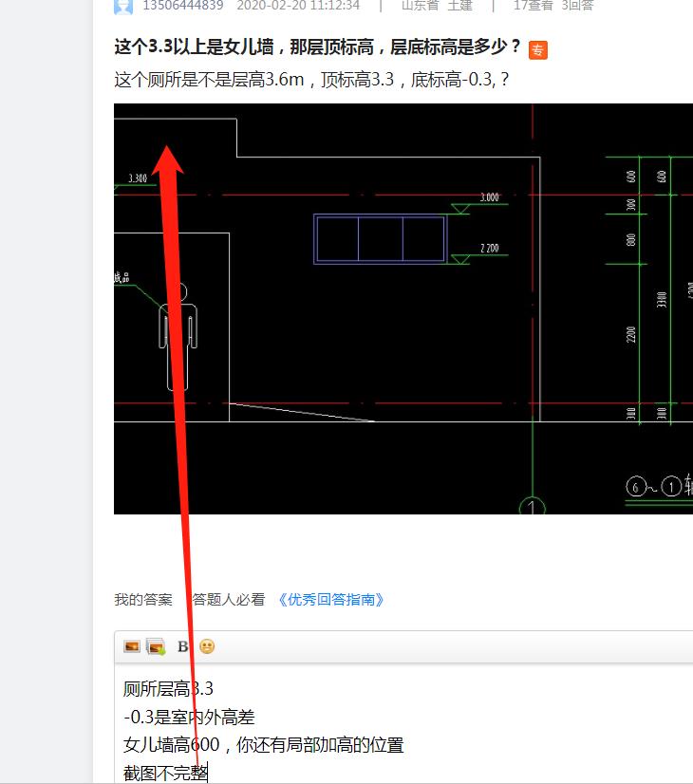Click the axis 1 circle marker in the drawing
This screenshot has width=693, height=784.
tap(532, 506)
